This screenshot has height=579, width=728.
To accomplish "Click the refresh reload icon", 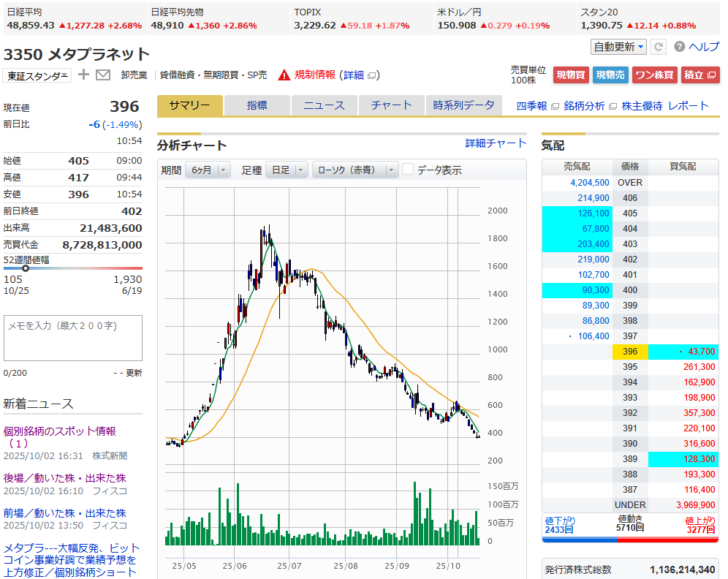I will [x=659, y=47].
